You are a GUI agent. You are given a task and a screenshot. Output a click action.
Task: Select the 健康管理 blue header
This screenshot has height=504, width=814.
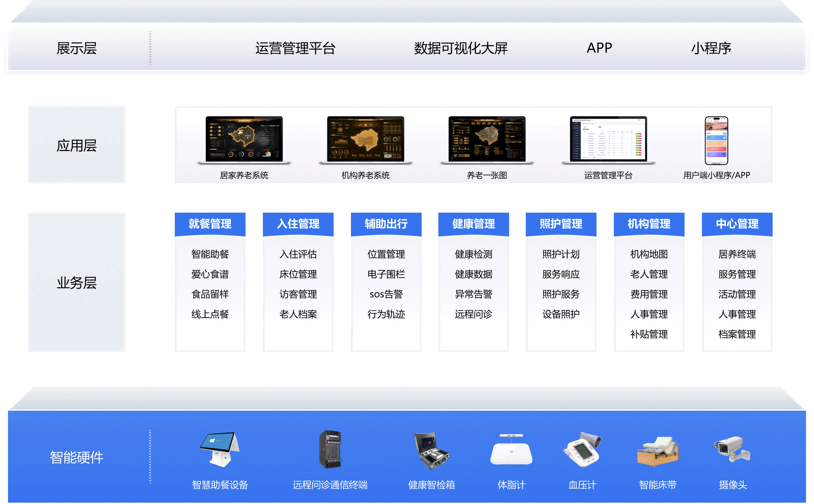click(473, 224)
